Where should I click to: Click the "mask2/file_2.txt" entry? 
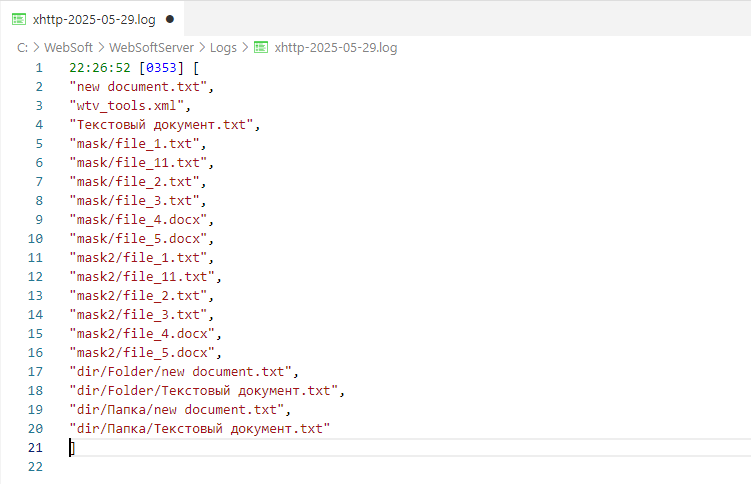(x=138, y=296)
